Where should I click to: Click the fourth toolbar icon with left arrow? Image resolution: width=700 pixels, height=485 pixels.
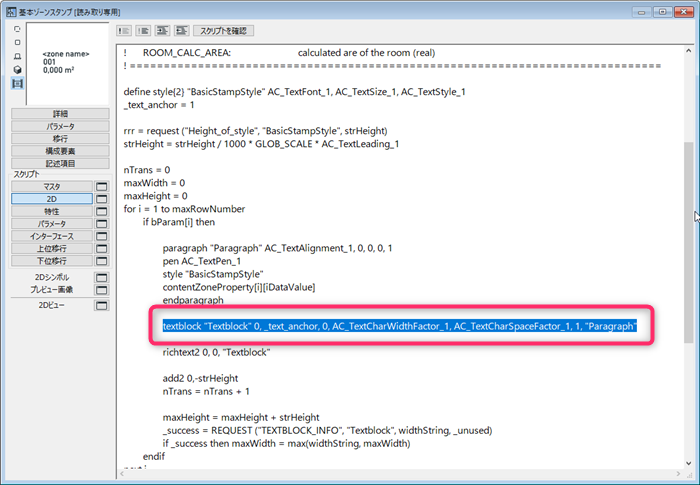point(181,30)
